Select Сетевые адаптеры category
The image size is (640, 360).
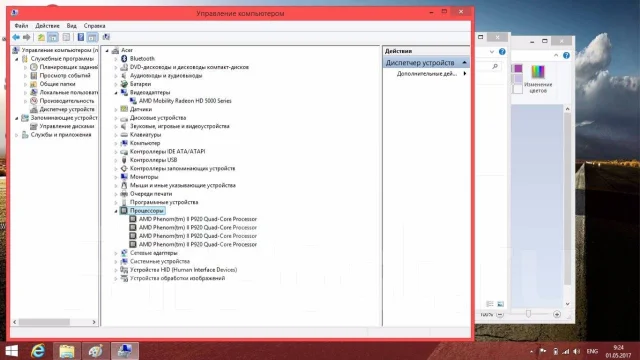pyautogui.click(x=153, y=253)
